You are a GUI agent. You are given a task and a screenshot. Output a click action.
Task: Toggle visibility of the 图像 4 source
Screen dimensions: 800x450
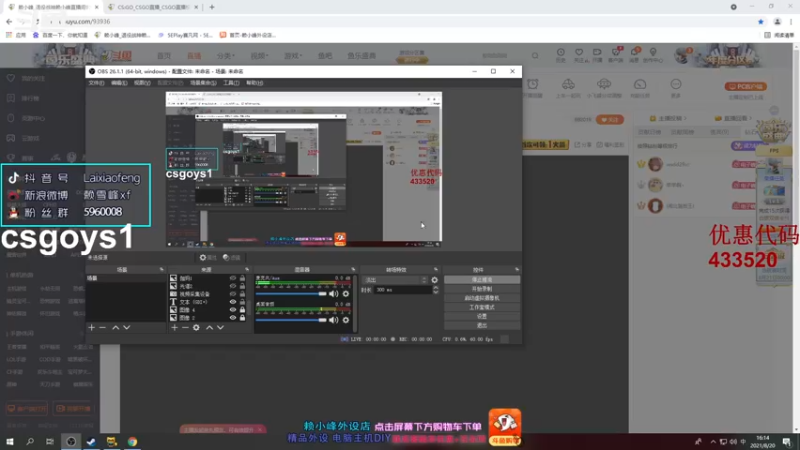click(233, 310)
